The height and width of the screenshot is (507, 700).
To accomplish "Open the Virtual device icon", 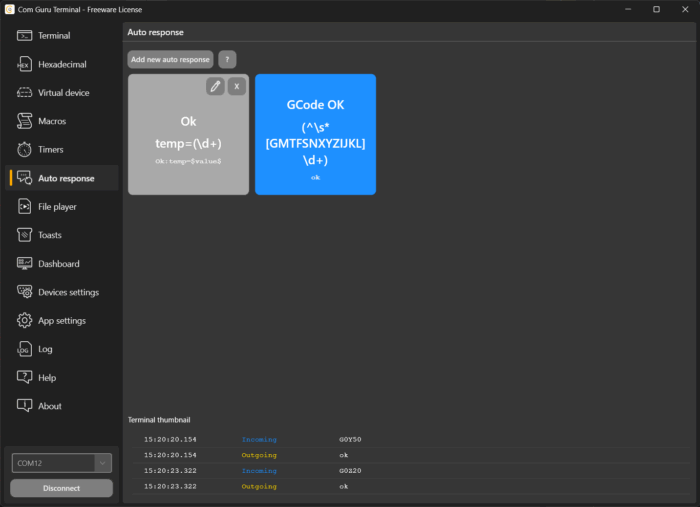I will (x=25, y=93).
